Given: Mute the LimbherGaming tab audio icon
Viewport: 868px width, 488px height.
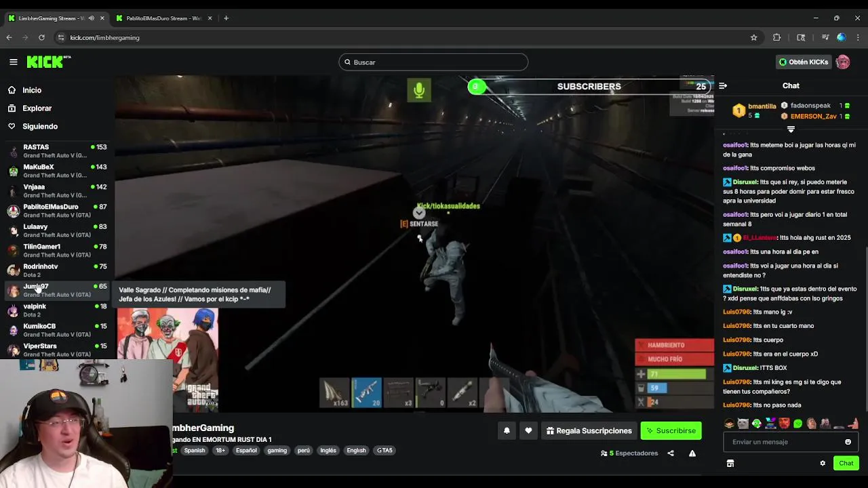Looking at the screenshot, I should pos(91,18).
